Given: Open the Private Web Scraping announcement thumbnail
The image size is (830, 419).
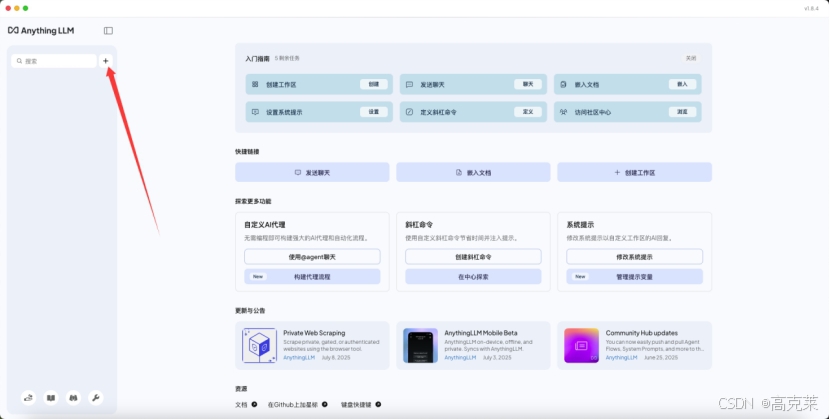Looking at the screenshot, I should (259, 345).
